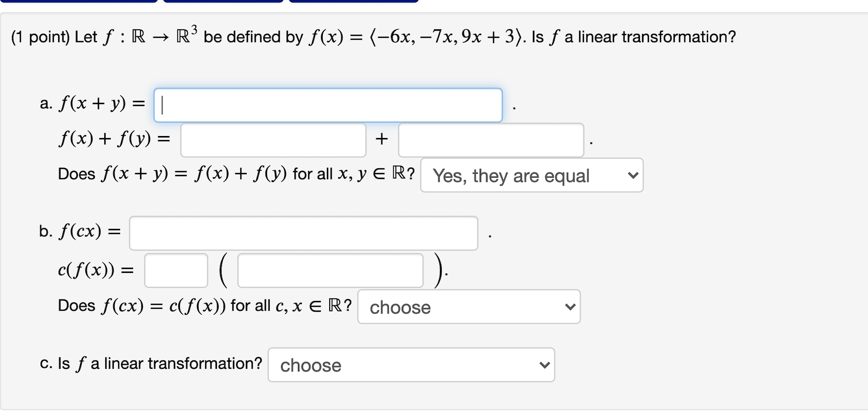Click the answer box for f(cx)
This screenshot has height=411, width=868.
303,233
